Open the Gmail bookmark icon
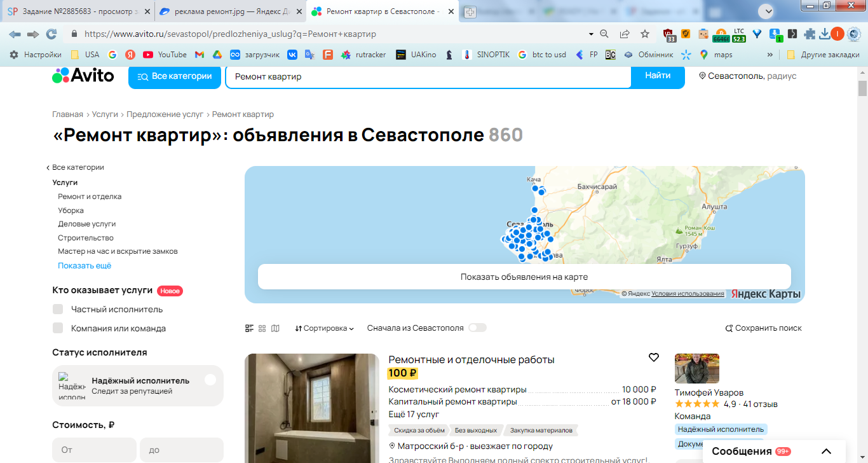Screen dimensions: 868x463 click(200, 55)
